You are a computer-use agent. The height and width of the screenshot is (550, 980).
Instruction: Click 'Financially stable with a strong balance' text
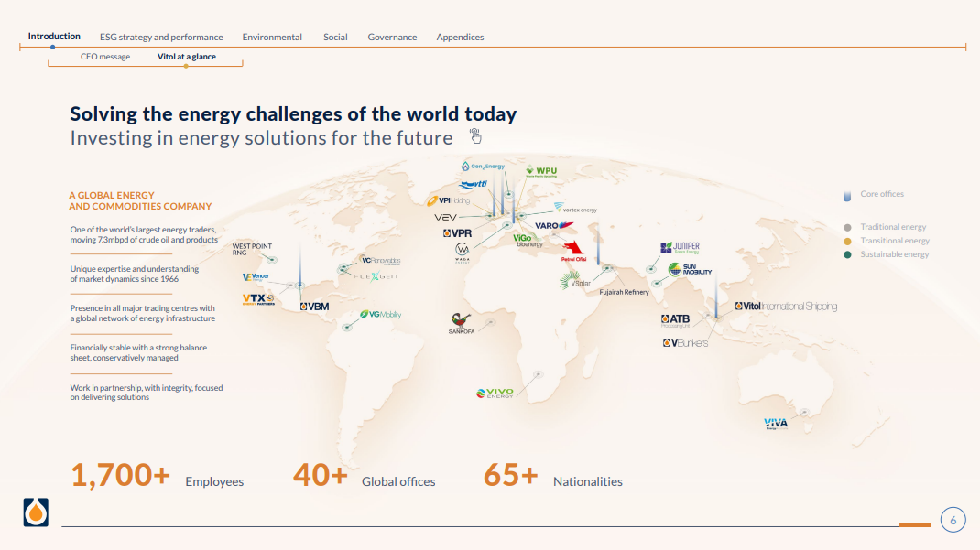tap(138, 348)
